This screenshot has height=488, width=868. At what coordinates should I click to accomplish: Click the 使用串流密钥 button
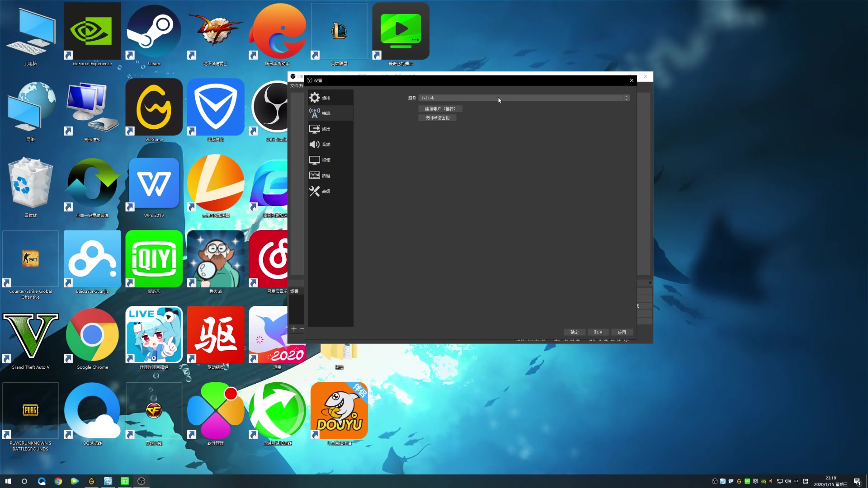click(437, 118)
